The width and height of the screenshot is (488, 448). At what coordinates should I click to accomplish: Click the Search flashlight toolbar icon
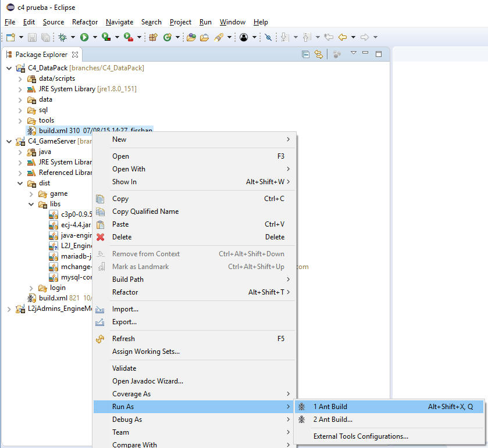[219, 37]
